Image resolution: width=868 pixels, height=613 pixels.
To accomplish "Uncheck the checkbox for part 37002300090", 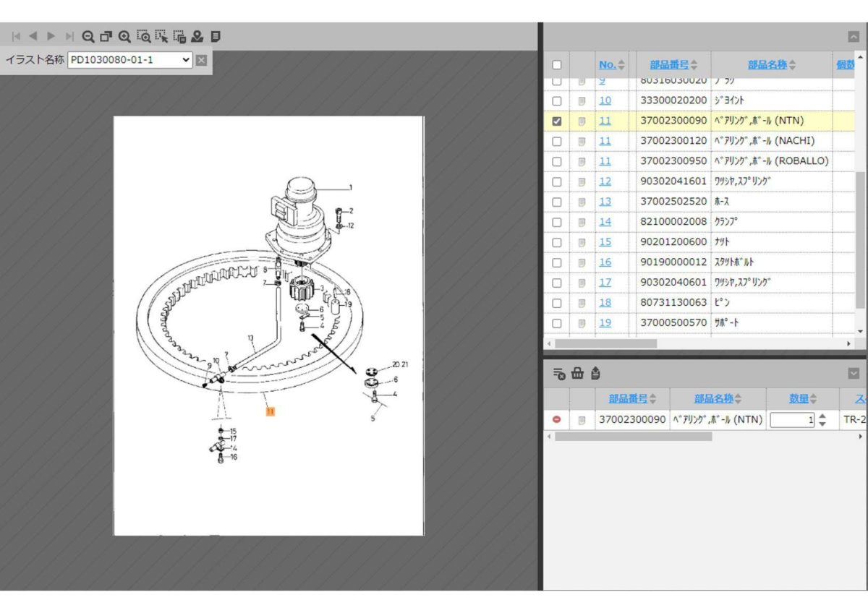I will pos(557,121).
